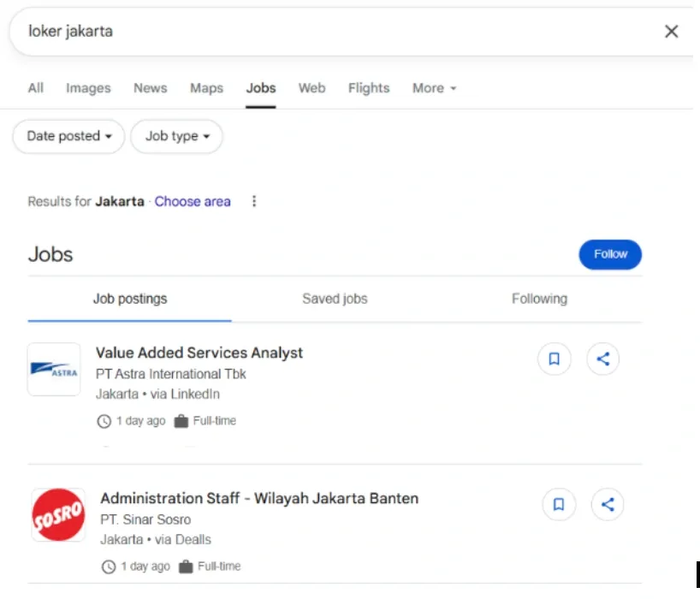Click the blue Follow button

click(610, 254)
